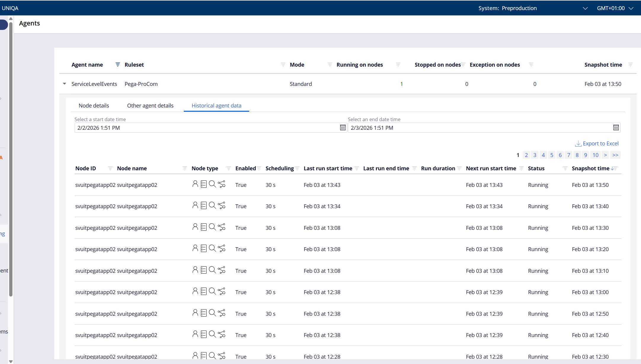The width and height of the screenshot is (641, 364).
Task: Click the Agent name column filter icon
Action: point(118,65)
